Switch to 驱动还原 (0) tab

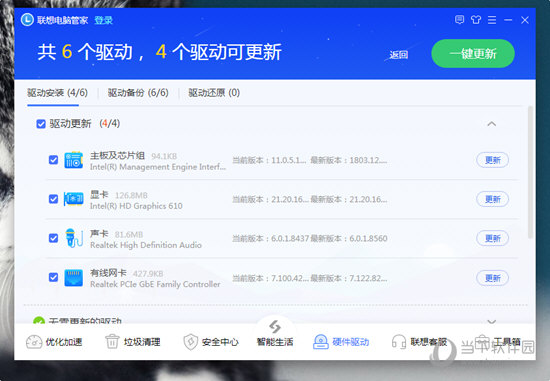214,93
